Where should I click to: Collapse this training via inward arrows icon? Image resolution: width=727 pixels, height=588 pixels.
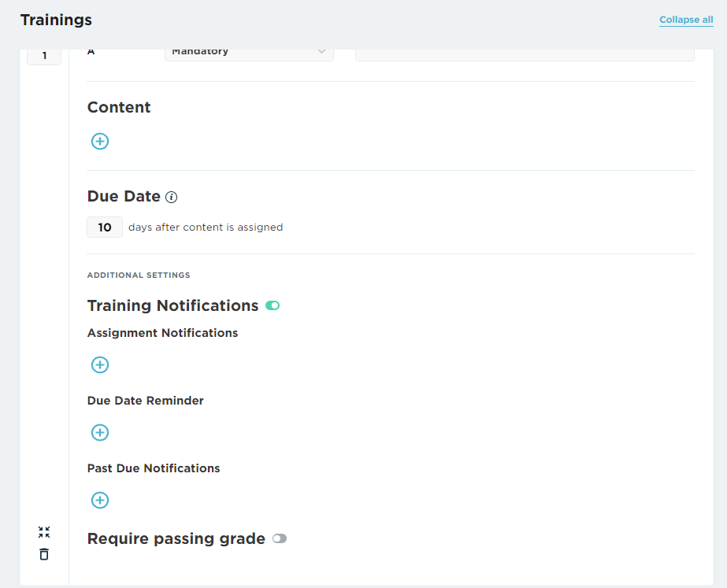pyautogui.click(x=44, y=532)
